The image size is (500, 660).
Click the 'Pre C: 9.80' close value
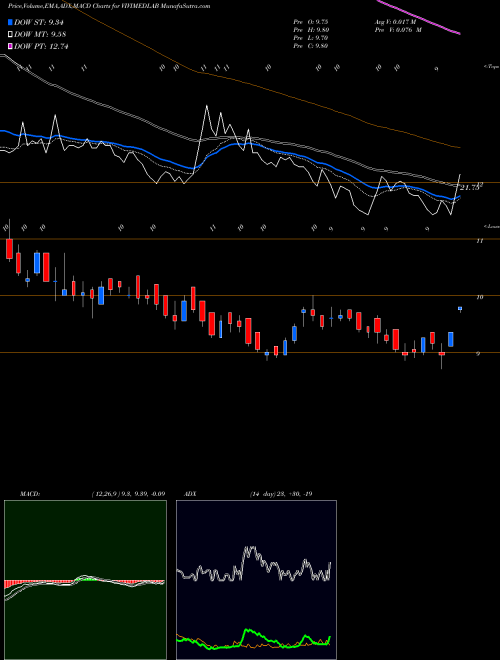pyautogui.click(x=311, y=46)
